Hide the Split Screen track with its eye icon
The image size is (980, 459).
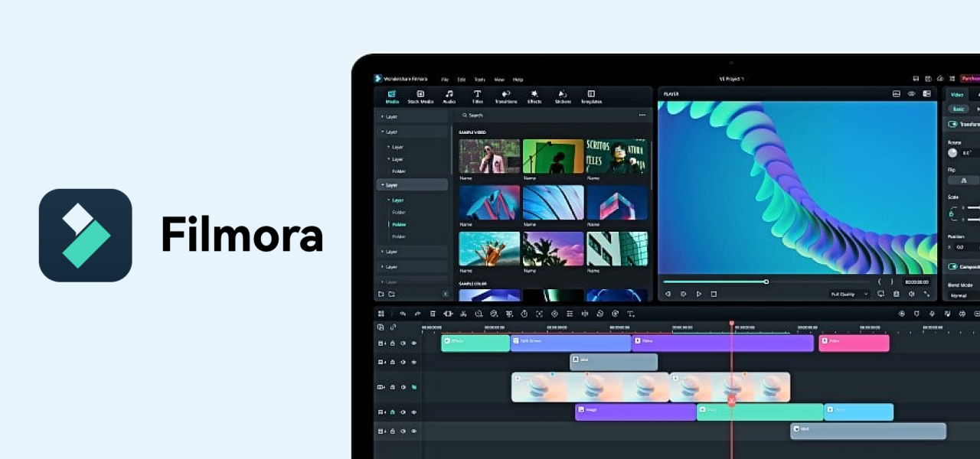414,343
